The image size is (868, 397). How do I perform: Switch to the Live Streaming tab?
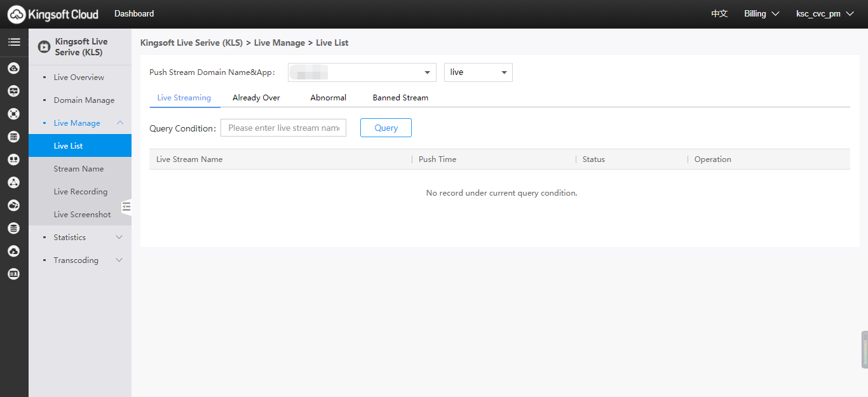184,98
